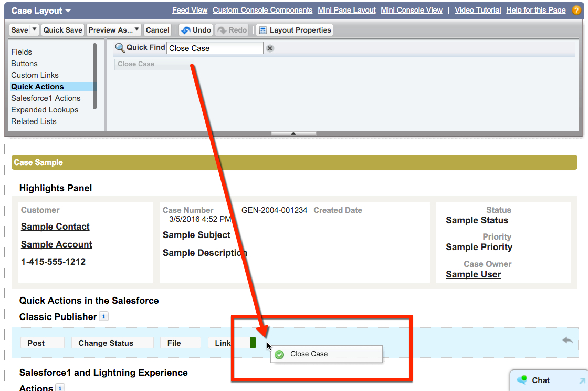The height and width of the screenshot is (391, 588).
Task: Click the Sample Subject text
Action: pos(196,235)
